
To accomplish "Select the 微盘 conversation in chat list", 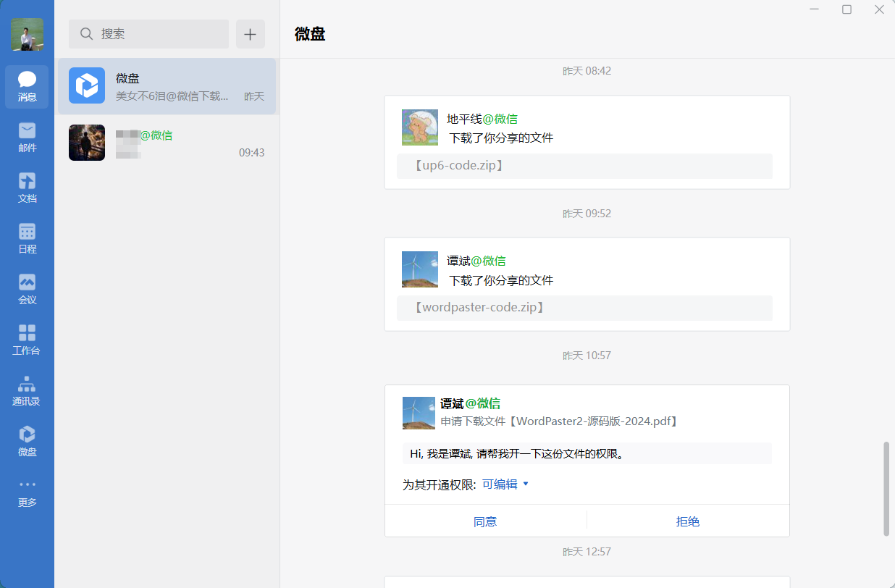I will coord(167,86).
